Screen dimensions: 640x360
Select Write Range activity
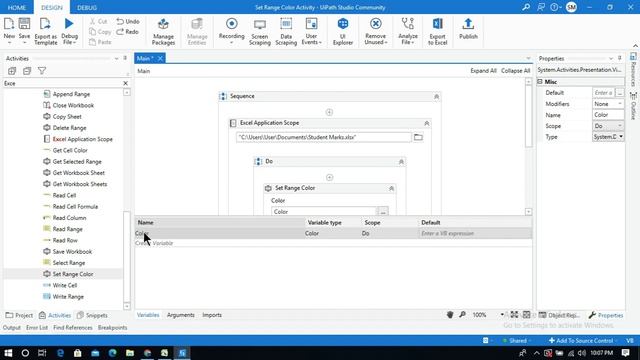coord(63,297)
